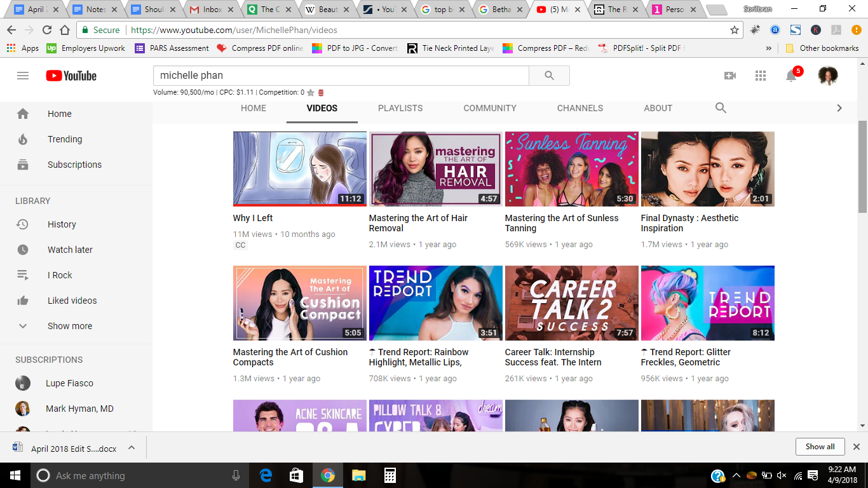Open the bookmarks overflow chevron
This screenshot has width=868, height=488.
click(769, 48)
